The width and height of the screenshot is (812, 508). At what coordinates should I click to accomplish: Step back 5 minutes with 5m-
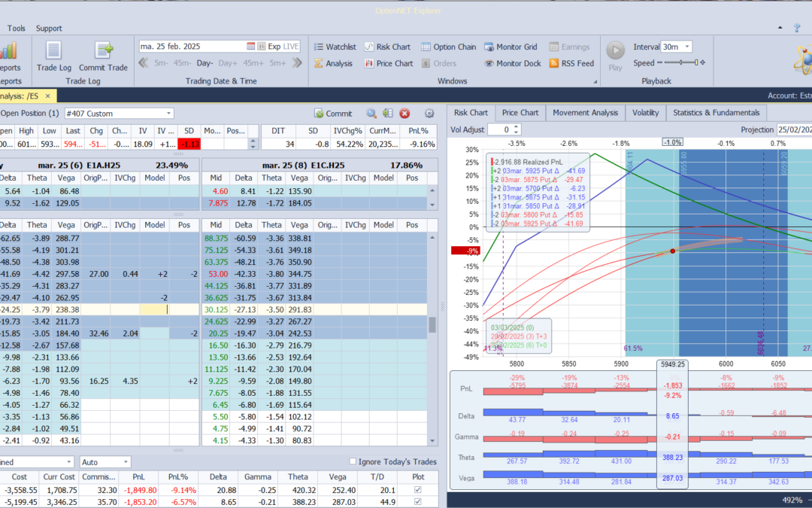161,63
